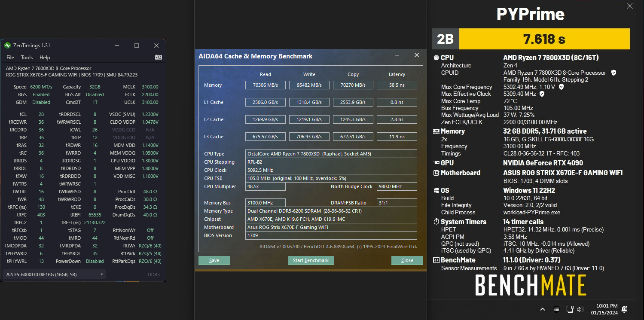The height and width of the screenshot is (320, 644).
Task: Click the 2B benchmark label box
Action: [x=446, y=39]
